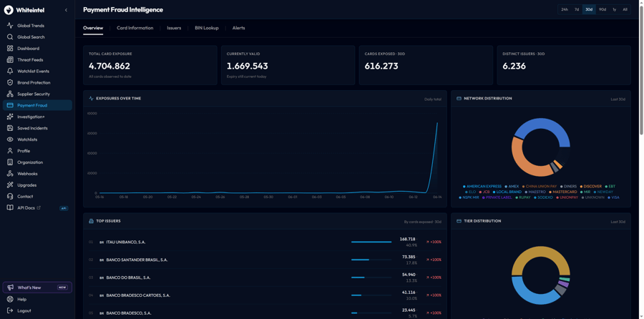
Task: Collapse the sidebar with the chevron
Action: (66, 10)
